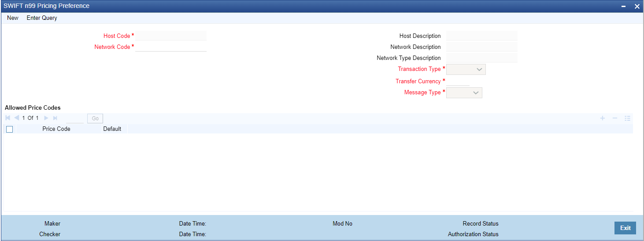Open the Message Type dropdown
644x241 pixels.
[x=464, y=93]
